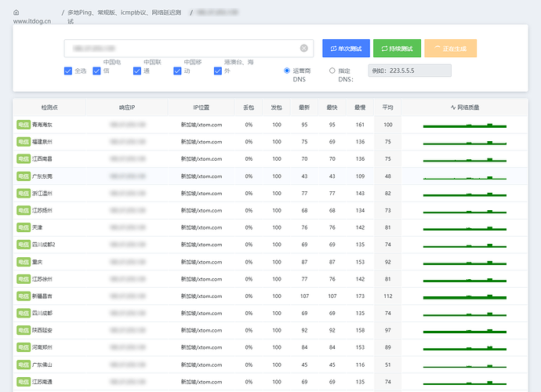This screenshot has width=541, height=392.
Task: Click slowest value 161 for 青海海东
Action: [x=360, y=125]
